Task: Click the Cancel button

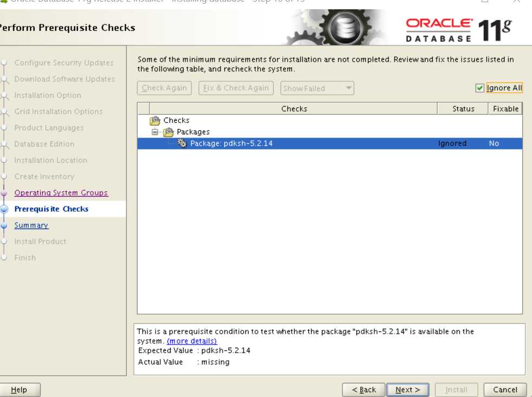Action: (x=505, y=390)
